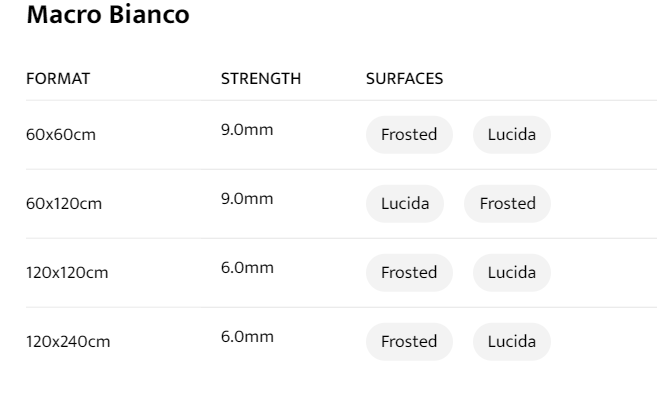Choose Lucida chip in 60x120cm row
This screenshot has width=657, height=404.
(x=405, y=204)
